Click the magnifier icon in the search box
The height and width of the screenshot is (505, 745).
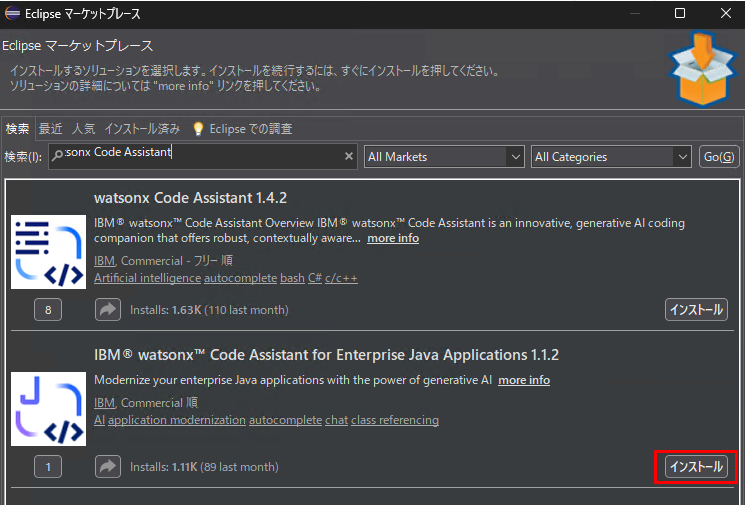click(x=57, y=155)
